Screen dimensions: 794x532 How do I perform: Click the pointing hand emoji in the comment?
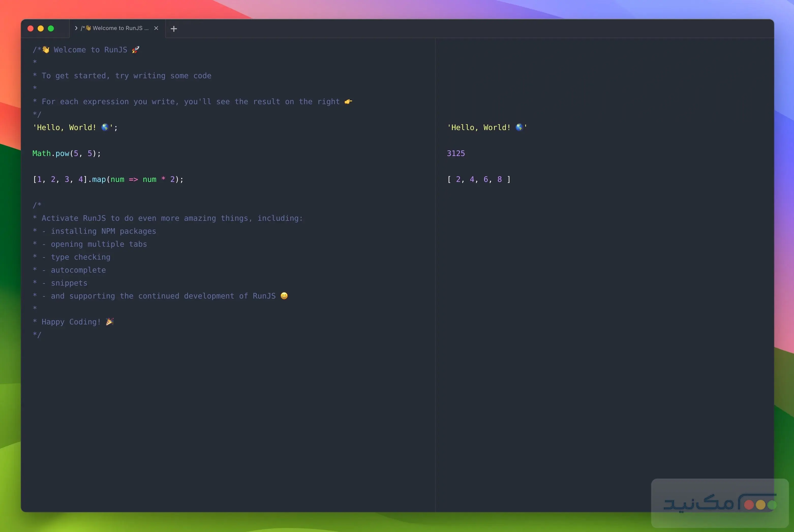(348, 101)
